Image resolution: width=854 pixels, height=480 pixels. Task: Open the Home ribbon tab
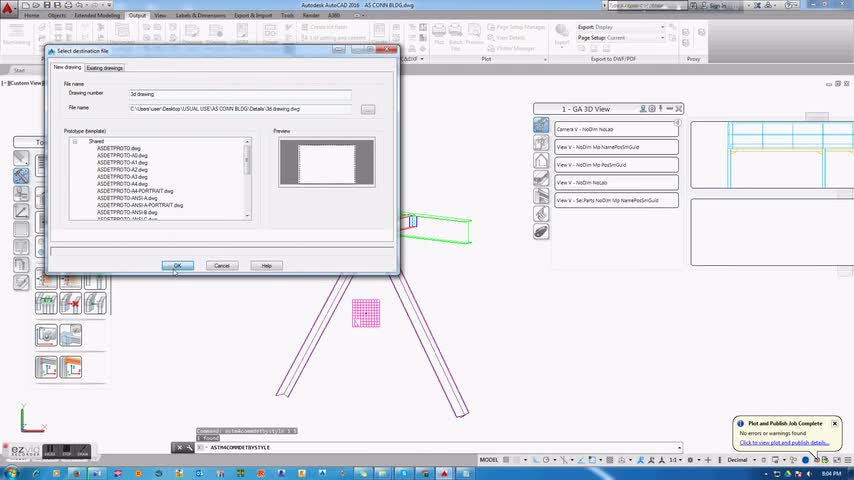(32, 15)
